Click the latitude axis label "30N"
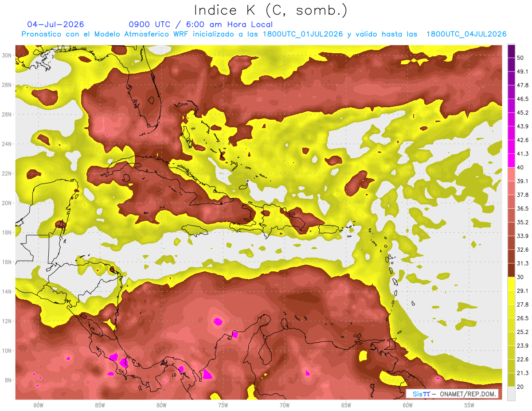 point(7,55)
